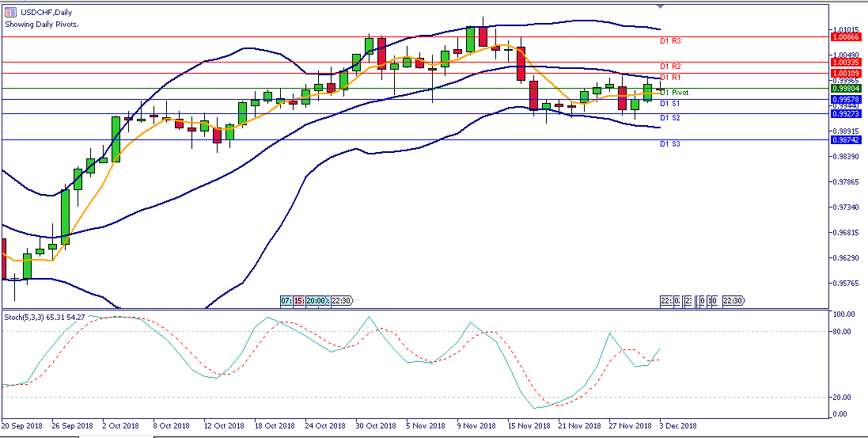Select the D1 R2 resistance label
This screenshot has width=868, height=438.
(x=670, y=67)
